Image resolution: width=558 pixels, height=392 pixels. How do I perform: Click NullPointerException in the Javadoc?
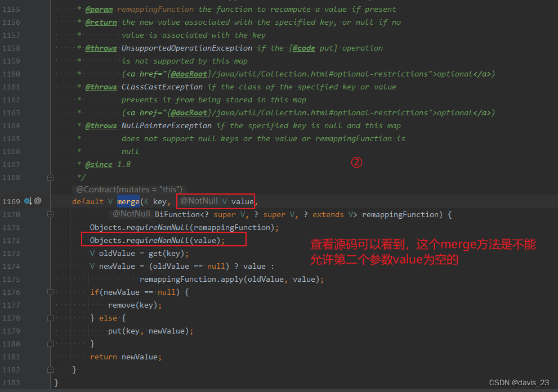[167, 126]
